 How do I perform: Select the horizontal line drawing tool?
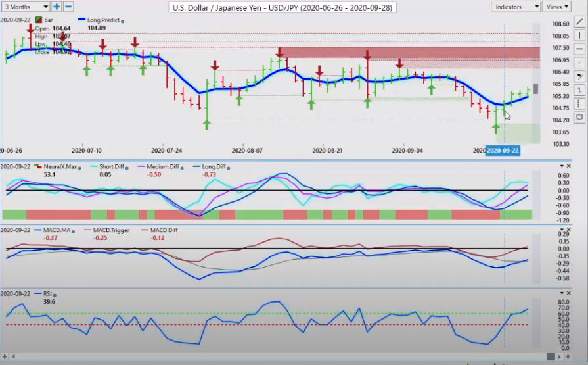coord(579,49)
